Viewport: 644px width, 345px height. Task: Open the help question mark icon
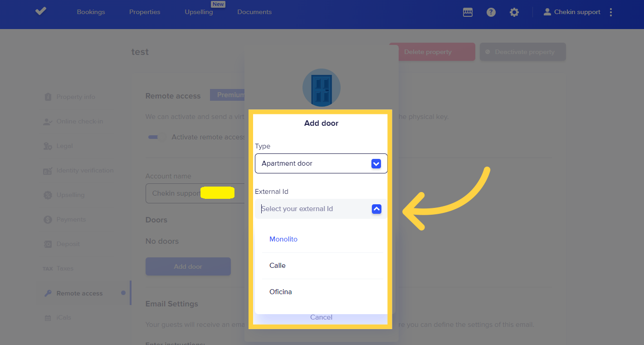(x=491, y=12)
